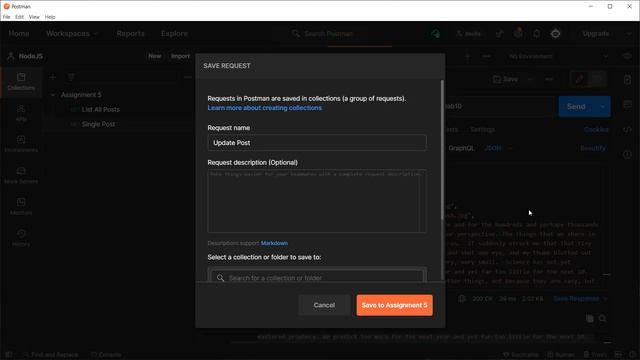Open the View menu
Image resolution: width=640 pixels, height=360 pixels.
[x=34, y=17]
